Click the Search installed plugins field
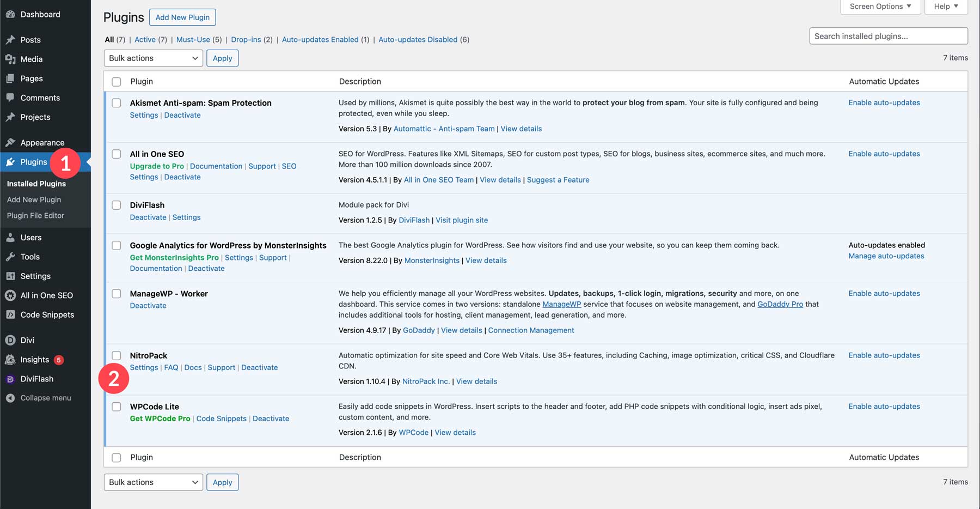The height and width of the screenshot is (509, 980). pos(888,36)
